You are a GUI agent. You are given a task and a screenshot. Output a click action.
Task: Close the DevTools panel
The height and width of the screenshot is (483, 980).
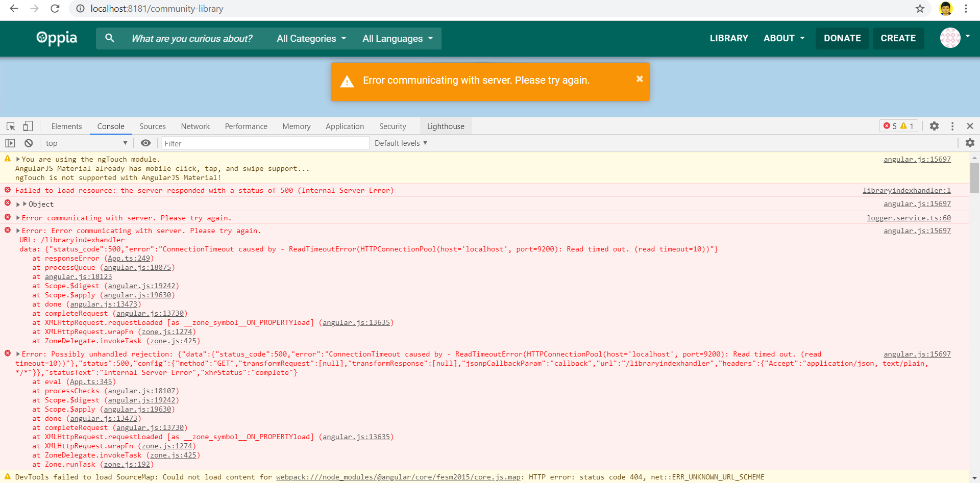pyautogui.click(x=970, y=126)
